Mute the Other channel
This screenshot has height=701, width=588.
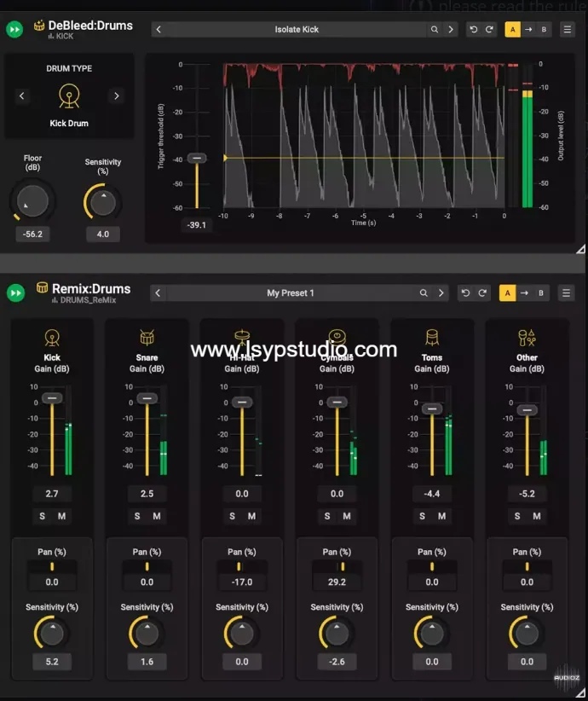pos(537,516)
